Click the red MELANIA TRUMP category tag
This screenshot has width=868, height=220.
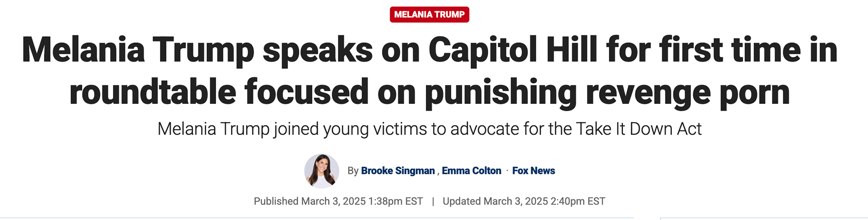coord(429,14)
